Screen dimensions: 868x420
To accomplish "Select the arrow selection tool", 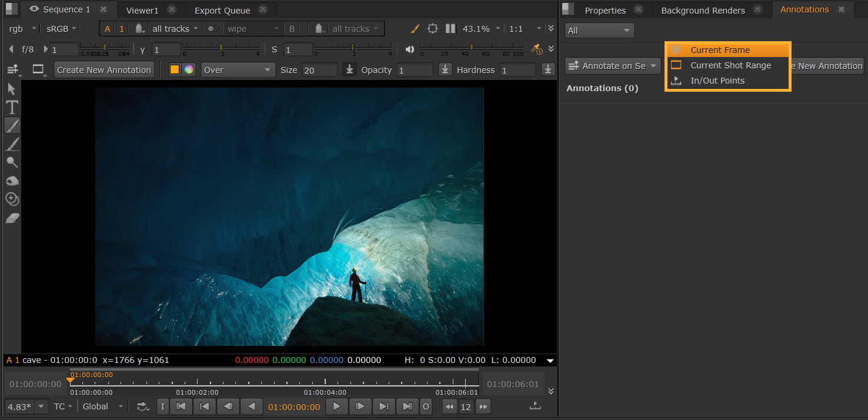I will click(x=12, y=89).
